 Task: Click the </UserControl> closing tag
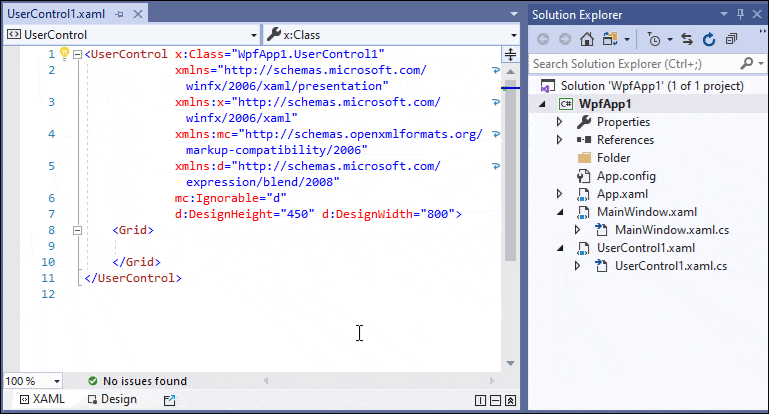[132, 278]
